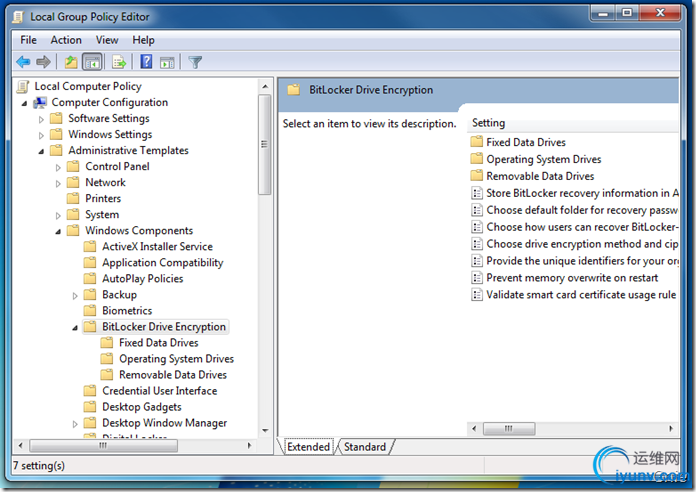Image resolution: width=696 pixels, height=492 pixels.
Task: Toggle Show/Hide Console Tree toolbar icon
Action: tap(92, 62)
